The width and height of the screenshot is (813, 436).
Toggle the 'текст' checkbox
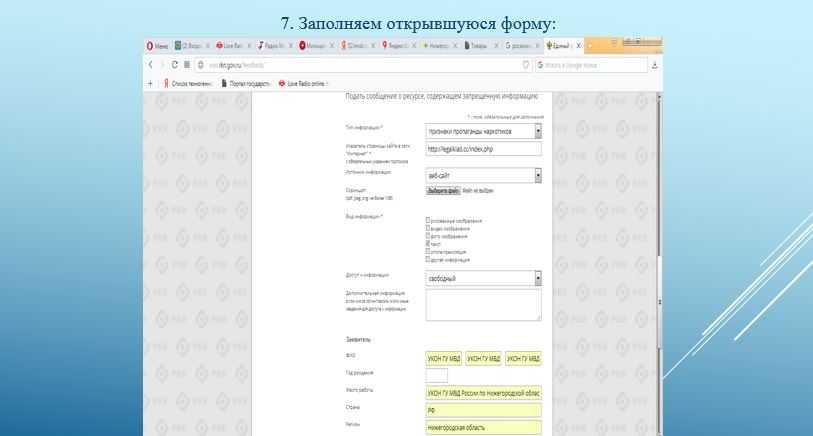tap(428, 242)
